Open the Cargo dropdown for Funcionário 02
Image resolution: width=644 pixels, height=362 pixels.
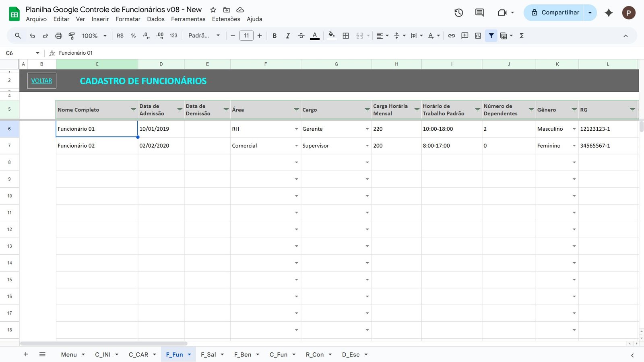tap(366, 146)
